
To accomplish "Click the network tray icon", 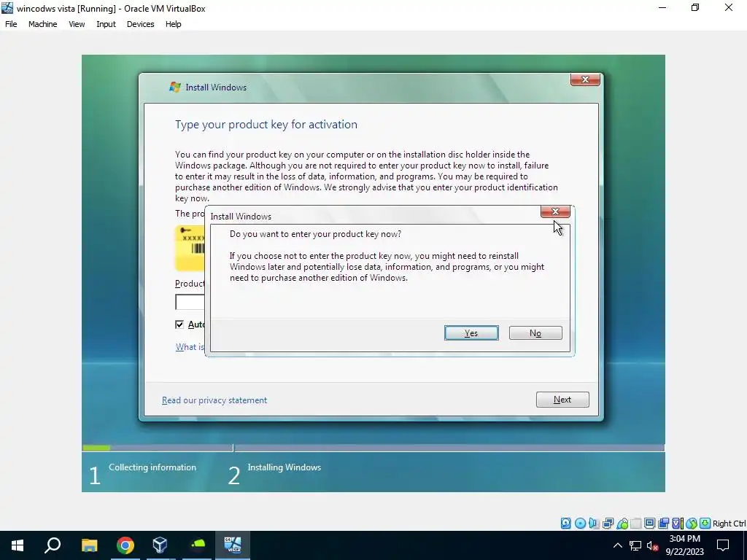I will tap(635, 545).
